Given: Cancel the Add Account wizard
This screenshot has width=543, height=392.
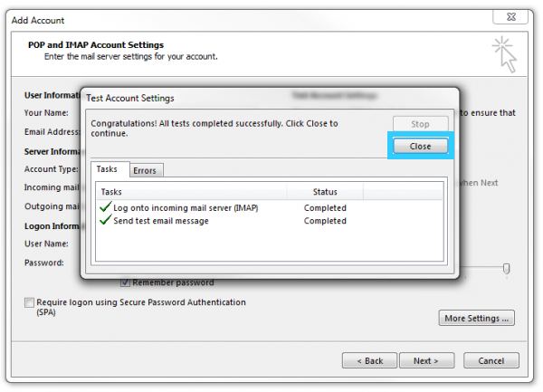Looking at the screenshot, I should point(491,360).
